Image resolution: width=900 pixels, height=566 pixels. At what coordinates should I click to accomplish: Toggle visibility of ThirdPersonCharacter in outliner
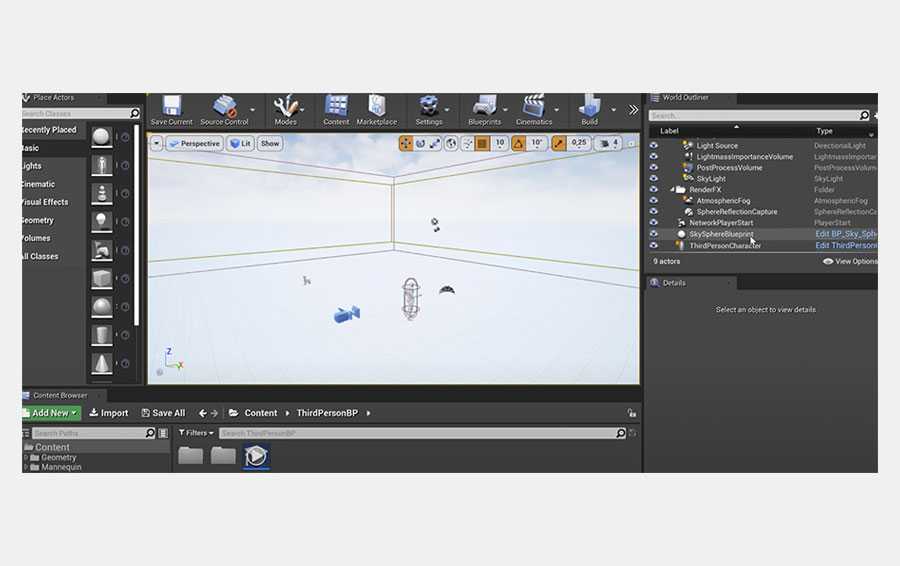click(x=654, y=245)
